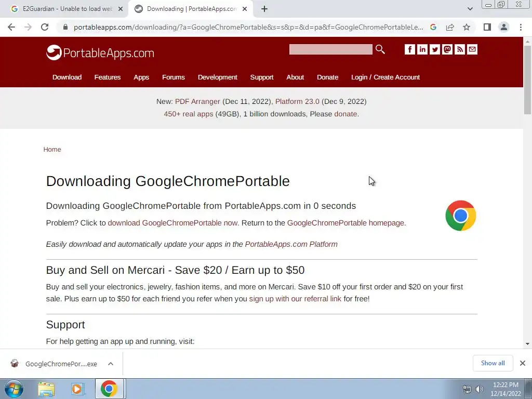Click the padlock site info icon
The image size is (532, 399).
click(65, 27)
